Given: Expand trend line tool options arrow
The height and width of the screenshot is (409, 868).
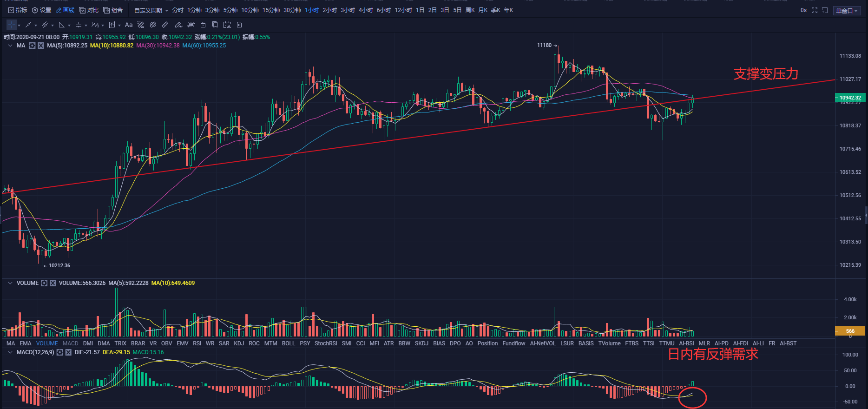Looking at the screenshot, I should [x=36, y=26].
